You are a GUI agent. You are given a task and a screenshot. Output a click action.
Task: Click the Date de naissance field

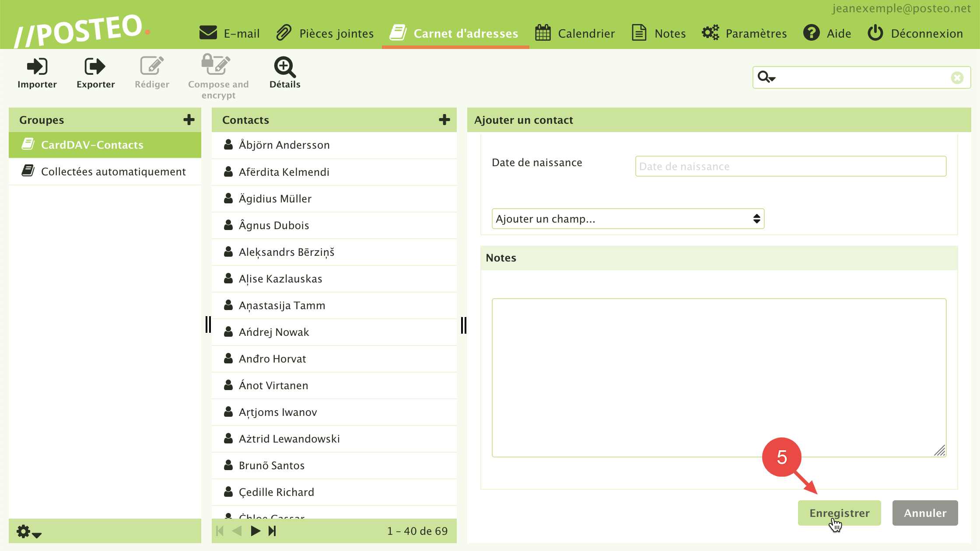(791, 166)
